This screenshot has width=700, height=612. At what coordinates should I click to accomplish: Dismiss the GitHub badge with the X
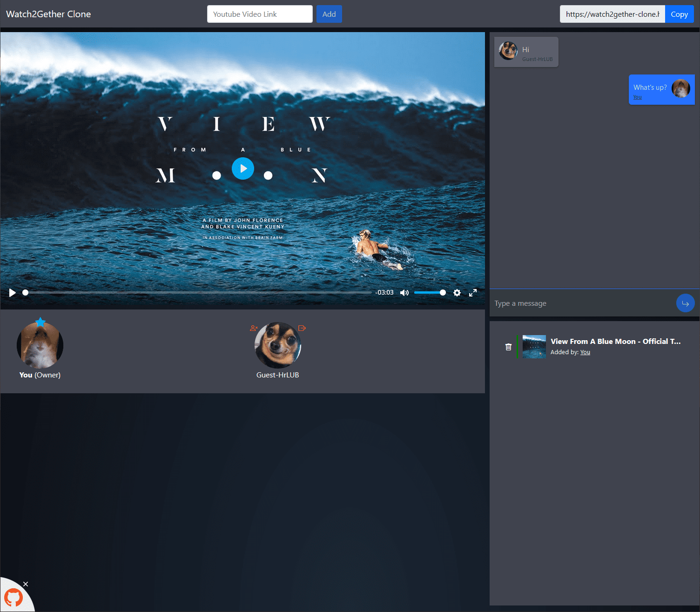(26, 584)
